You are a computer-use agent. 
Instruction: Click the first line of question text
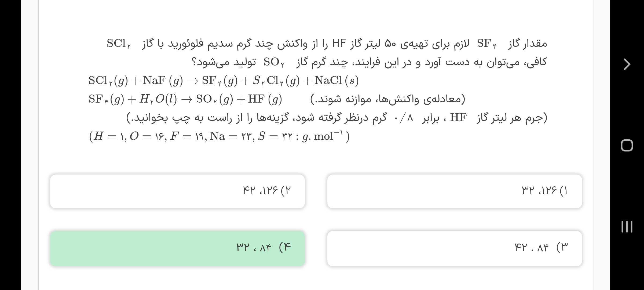pos(327,44)
